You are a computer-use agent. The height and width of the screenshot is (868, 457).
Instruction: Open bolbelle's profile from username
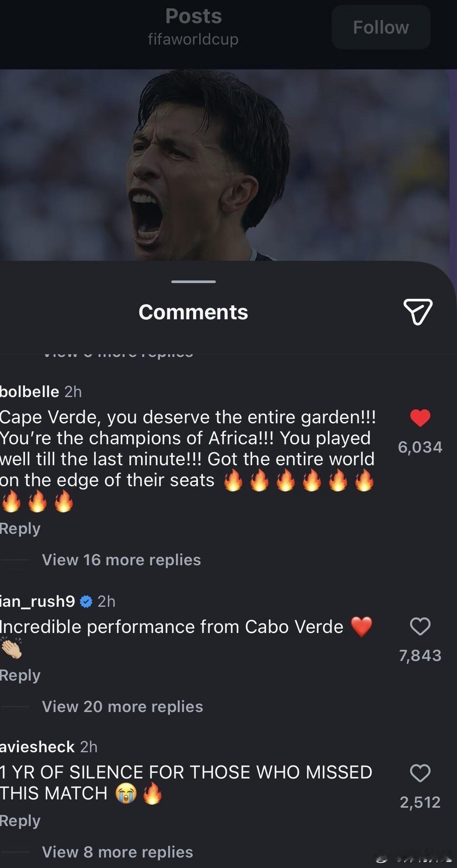tap(29, 392)
